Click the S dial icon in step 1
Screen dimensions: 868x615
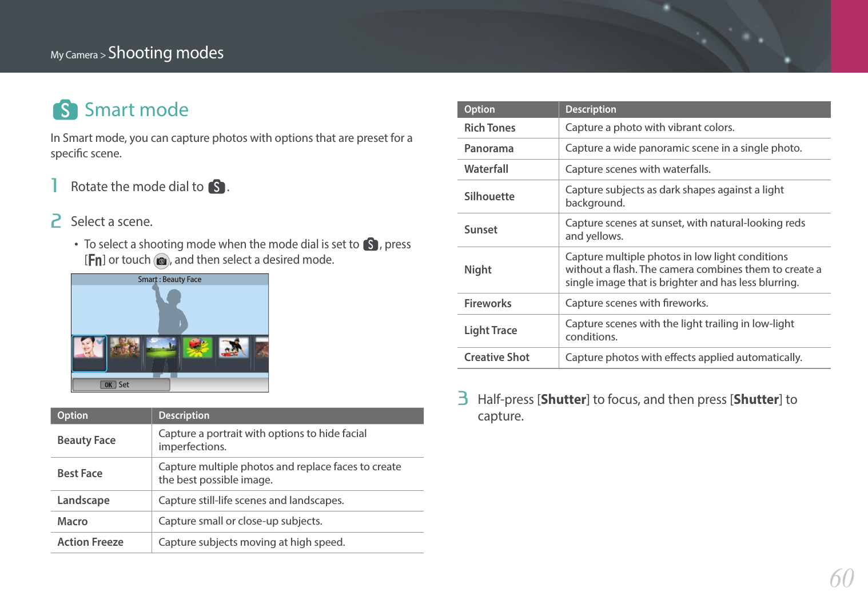tap(217, 187)
